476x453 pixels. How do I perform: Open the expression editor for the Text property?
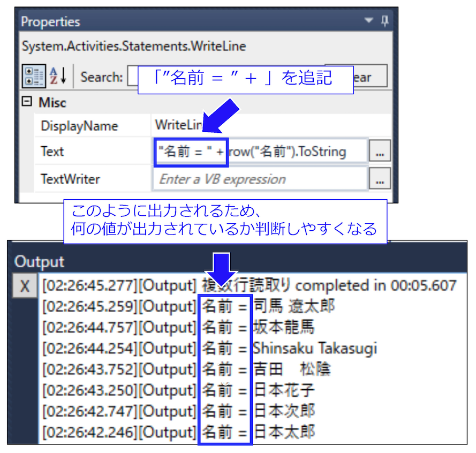coord(380,151)
